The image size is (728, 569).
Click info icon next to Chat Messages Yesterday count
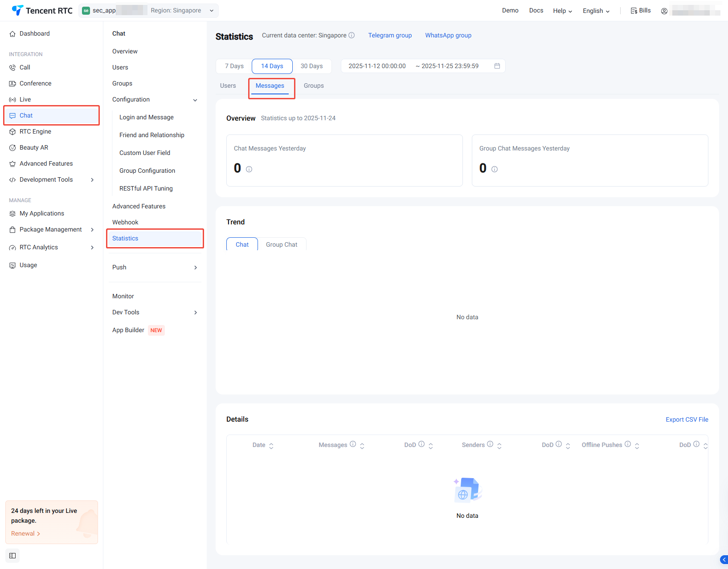click(249, 169)
